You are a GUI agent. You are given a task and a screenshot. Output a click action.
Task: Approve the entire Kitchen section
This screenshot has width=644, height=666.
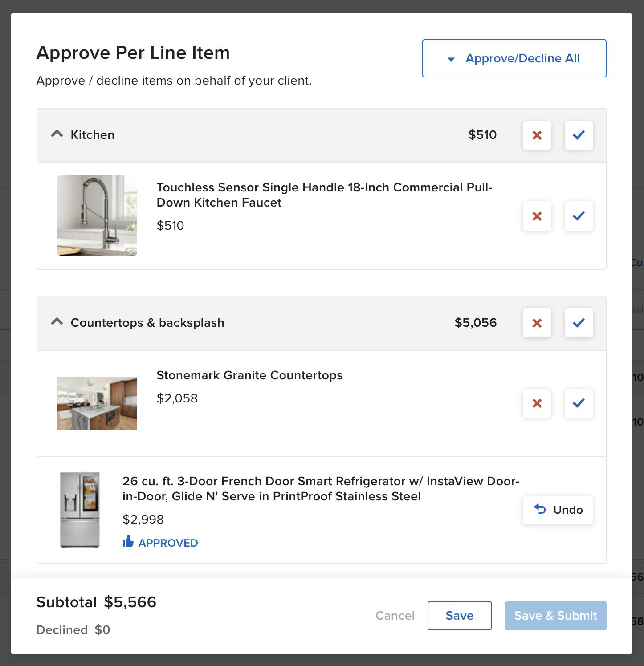pos(579,135)
